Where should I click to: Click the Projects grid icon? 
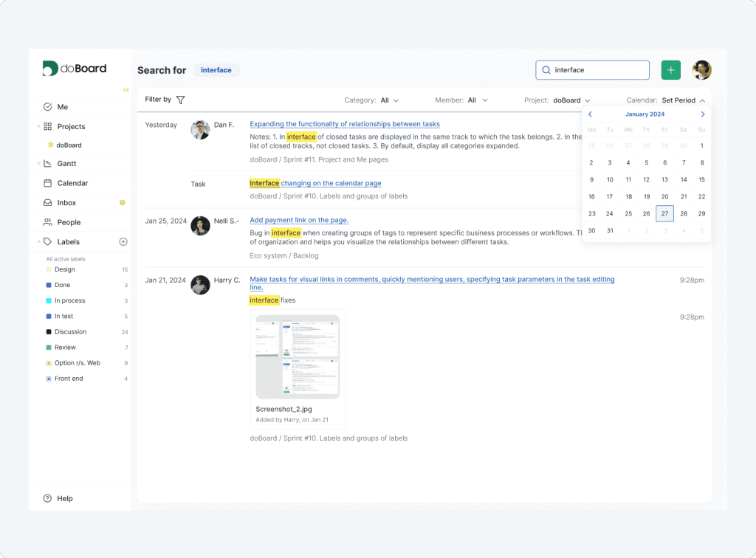47,126
